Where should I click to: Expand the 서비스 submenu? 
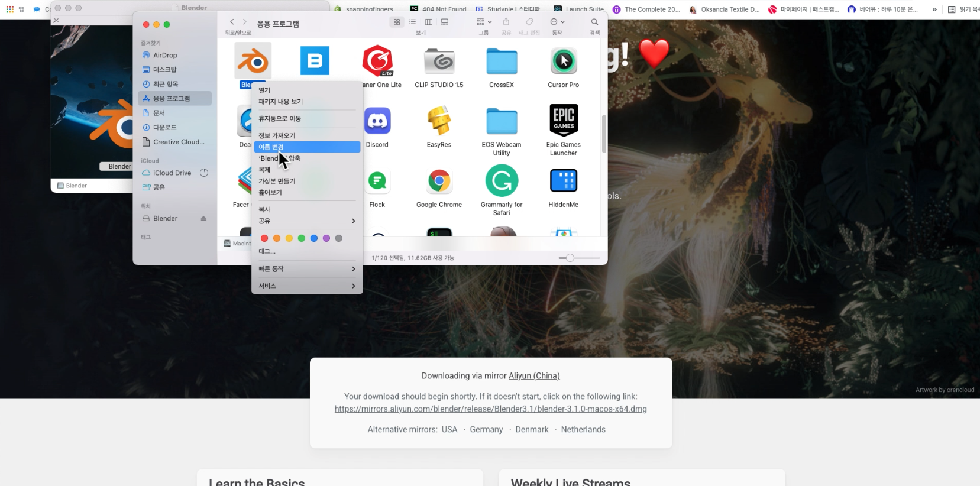(307, 286)
